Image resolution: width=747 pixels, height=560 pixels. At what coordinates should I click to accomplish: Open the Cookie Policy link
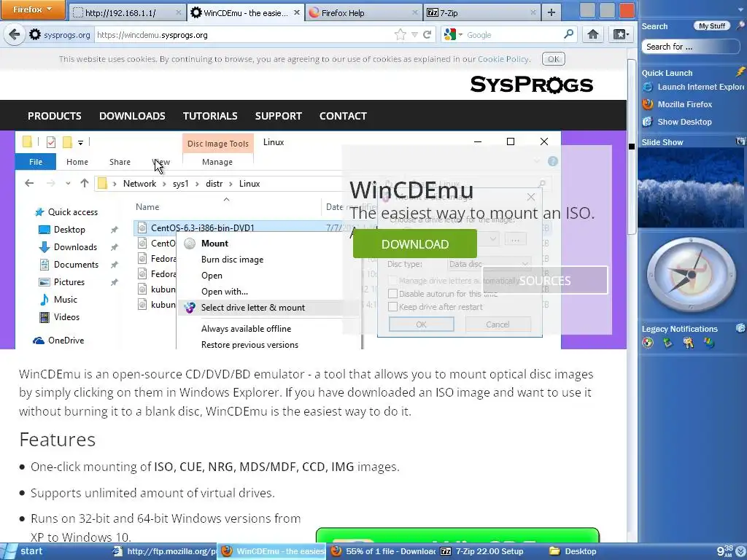pos(503,59)
